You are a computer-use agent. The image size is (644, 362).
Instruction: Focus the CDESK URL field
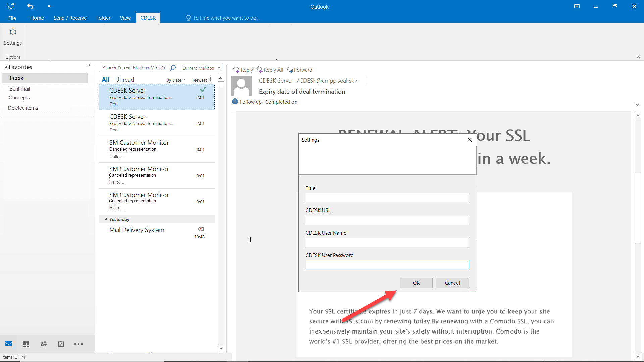coord(387,220)
